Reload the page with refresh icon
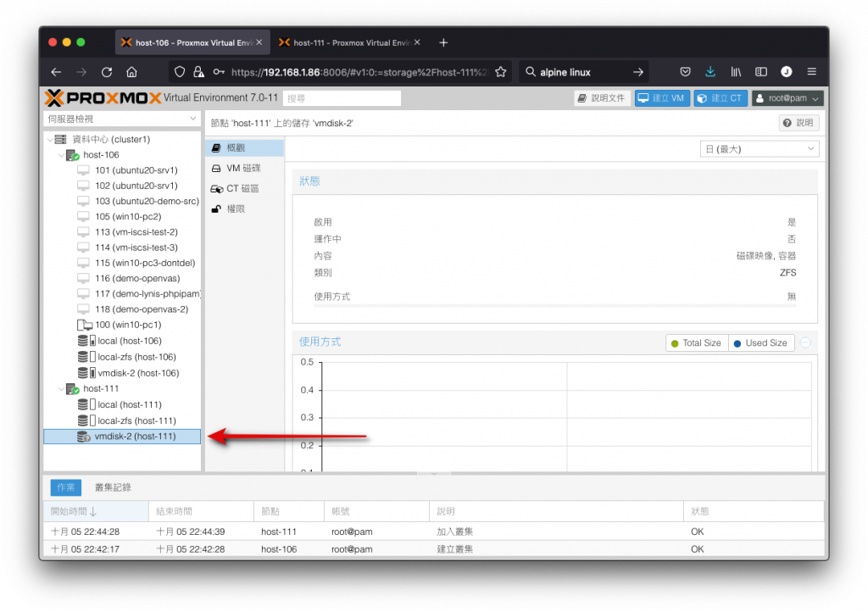 pyautogui.click(x=107, y=72)
